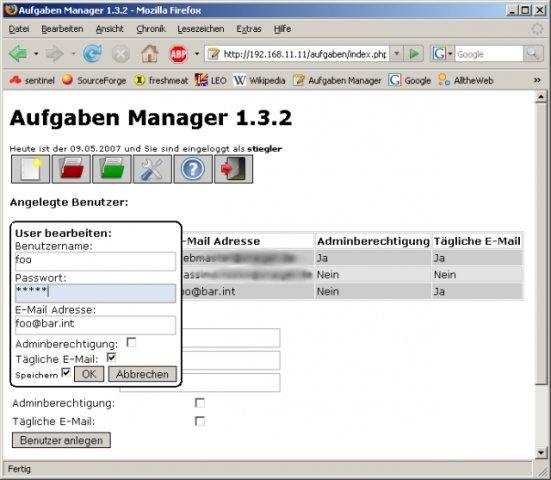Expand the address bar URL dropdown
Screen dimensions: 551x480
pos(396,54)
